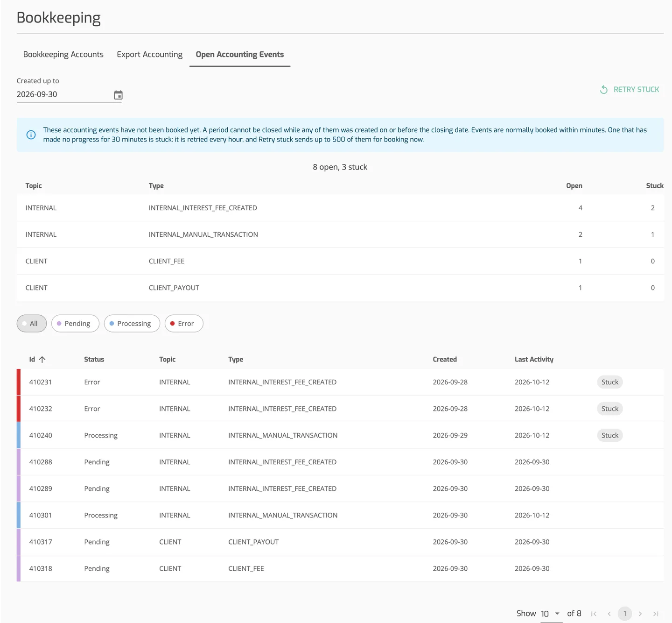This screenshot has width=672, height=623.
Task: Click event Id 410289
Action: pyautogui.click(x=41, y=488)
